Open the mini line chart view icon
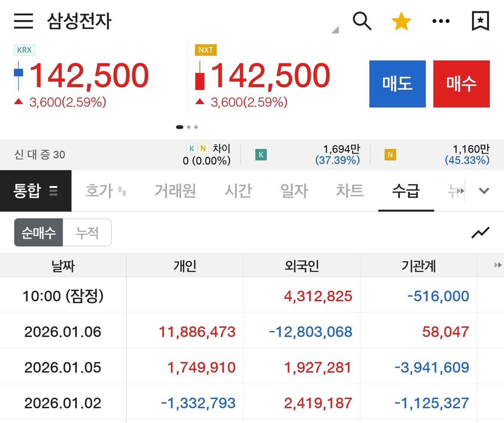Screen dimensions: 504x423 pos(480,232)
